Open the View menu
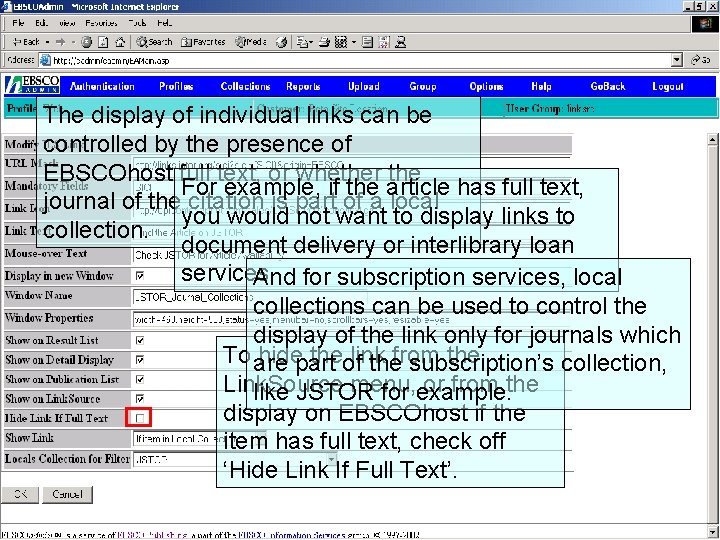Image resolution: width=720 pixels, height=540 pixels. point(67,23)
